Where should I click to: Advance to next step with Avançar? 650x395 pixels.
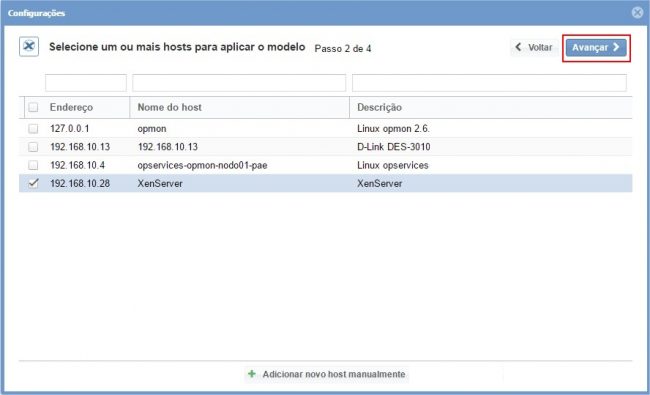point(596,48)
